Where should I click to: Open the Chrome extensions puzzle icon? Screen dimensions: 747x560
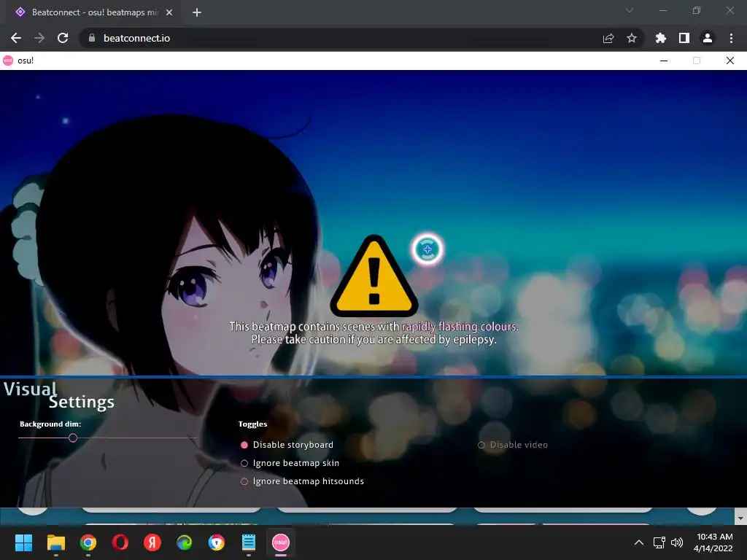tap(661, 38)
